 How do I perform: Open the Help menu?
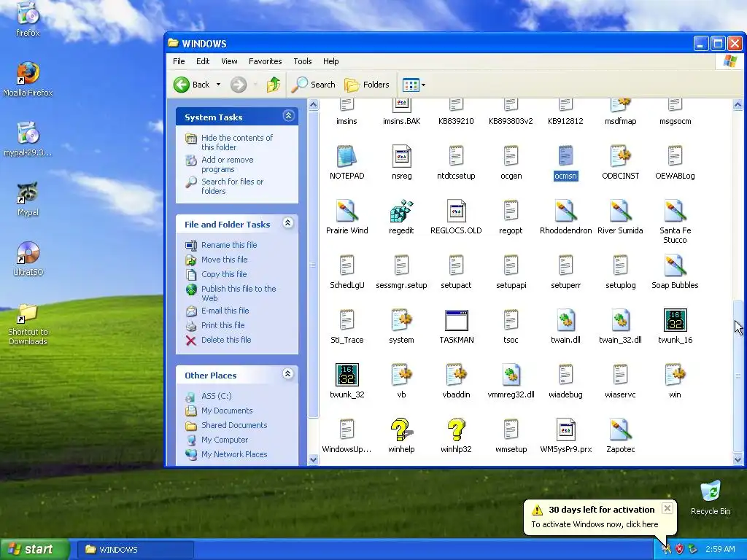tap(330, 61)
